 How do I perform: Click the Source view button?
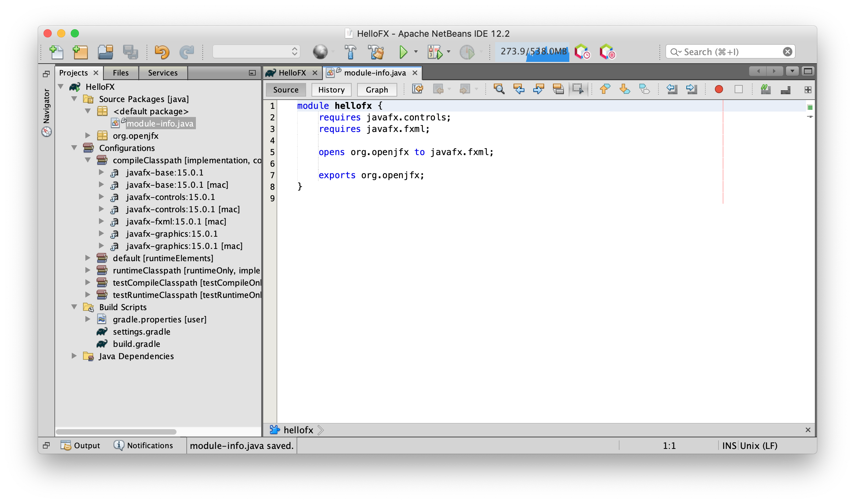pyautogui.click(x=286, y=89)
